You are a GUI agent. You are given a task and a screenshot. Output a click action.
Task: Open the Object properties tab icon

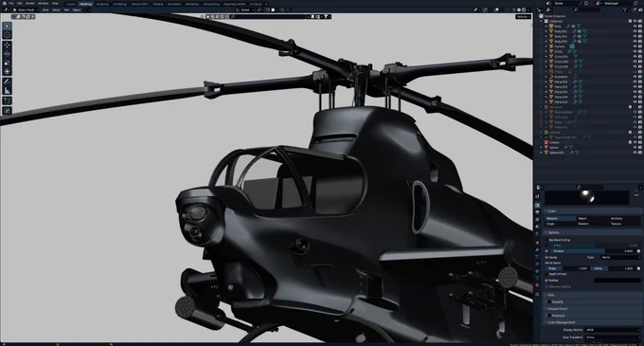pyautogui.click(x=537, y=243)
